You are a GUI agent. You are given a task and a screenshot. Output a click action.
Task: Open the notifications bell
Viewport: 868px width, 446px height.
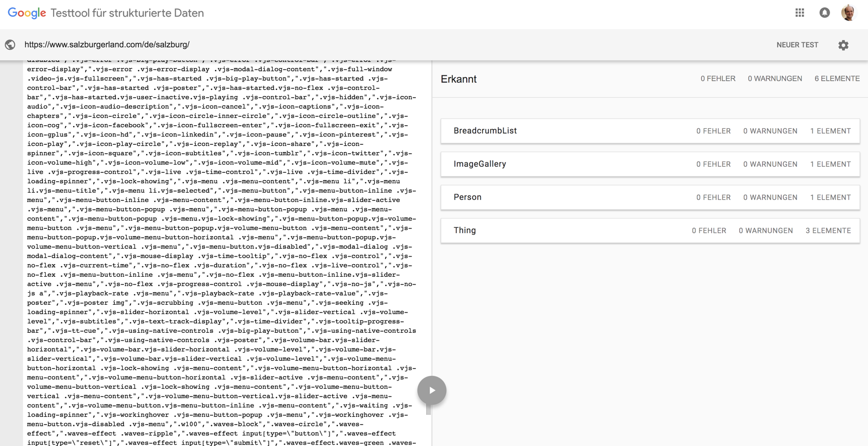(x=824, y=13)
